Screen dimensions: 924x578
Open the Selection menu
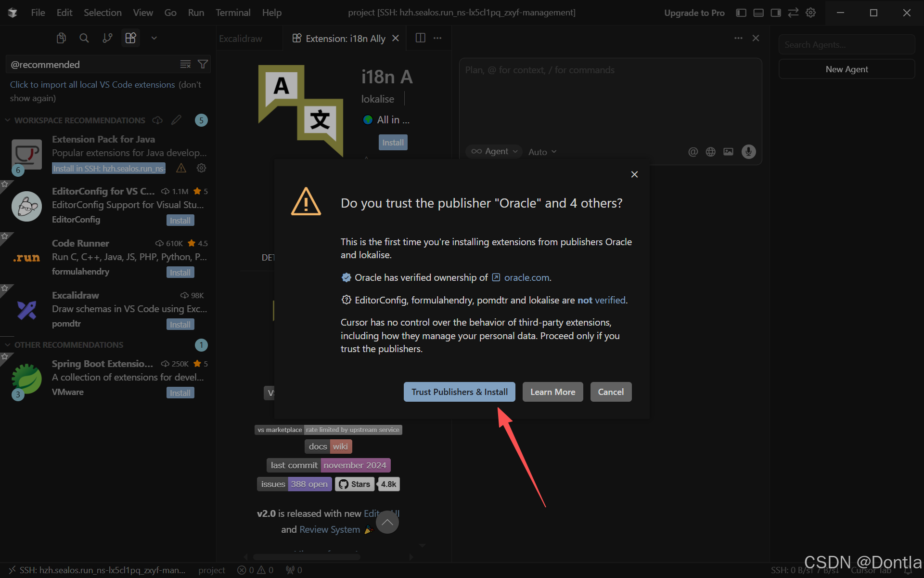[x=103, y=13]
